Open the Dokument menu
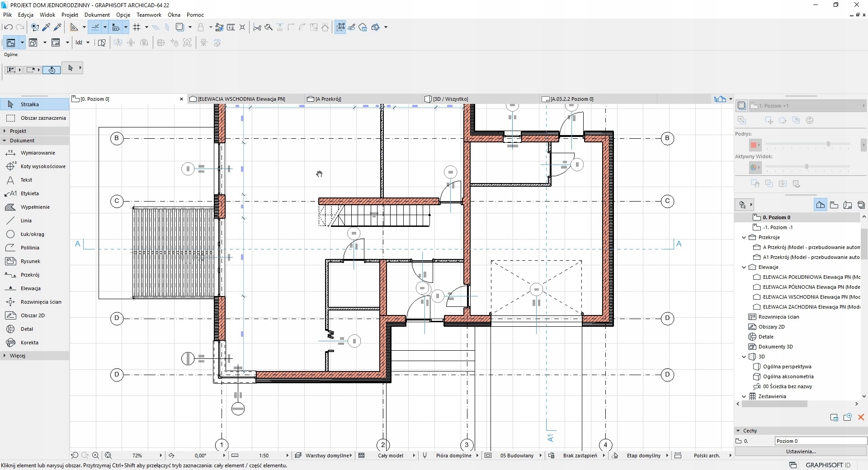Screen dimensions: 868x470 (97, 14)
